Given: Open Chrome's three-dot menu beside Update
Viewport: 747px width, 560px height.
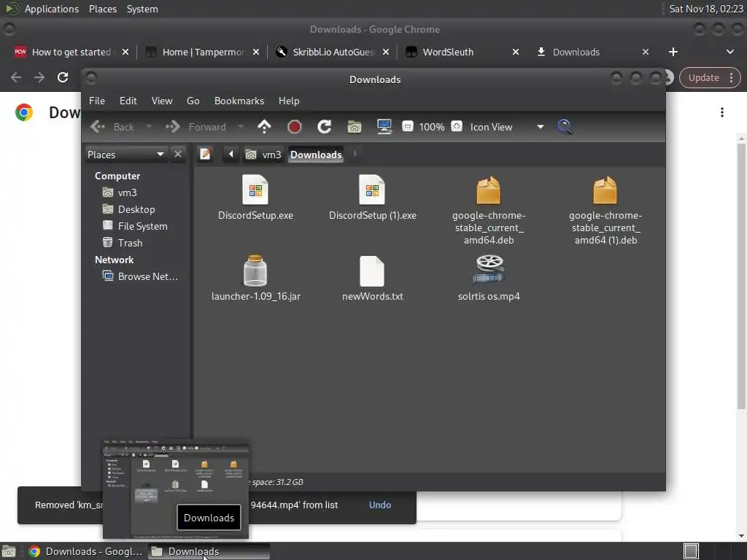Looking at the screenshot, I should 731,77.
